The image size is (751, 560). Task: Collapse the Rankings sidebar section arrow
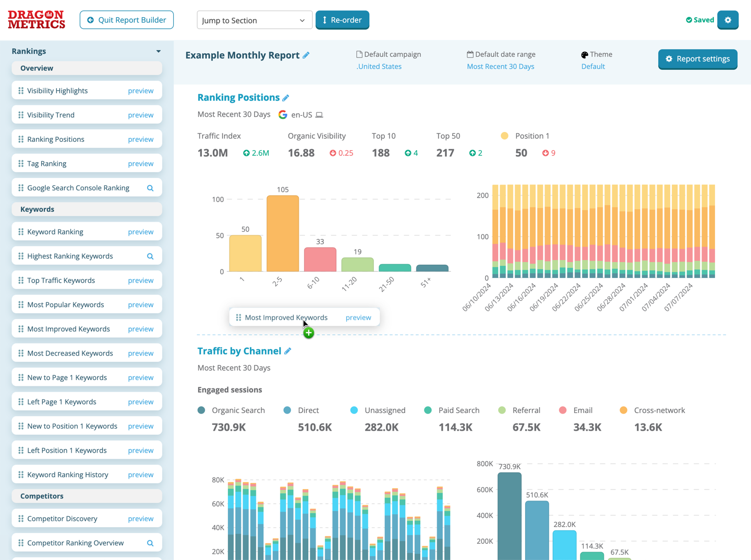pyautogui.click(x=159, y=51)
